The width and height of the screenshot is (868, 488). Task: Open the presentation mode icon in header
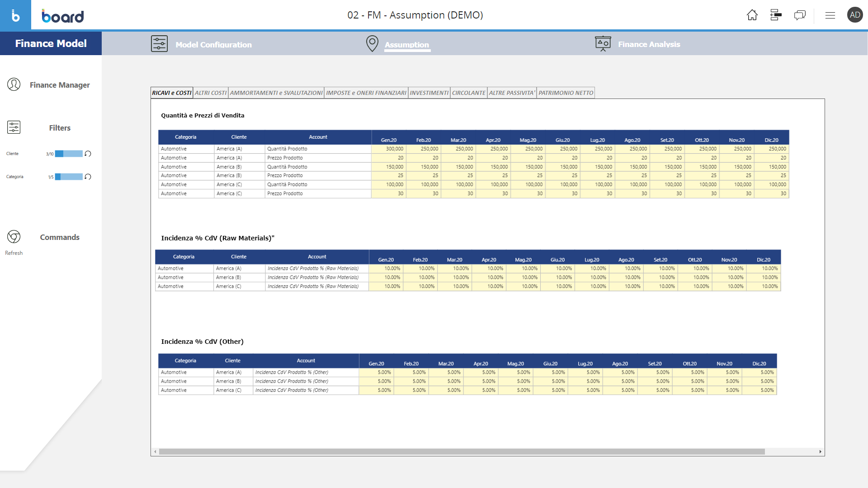click(x=776, y=15)
